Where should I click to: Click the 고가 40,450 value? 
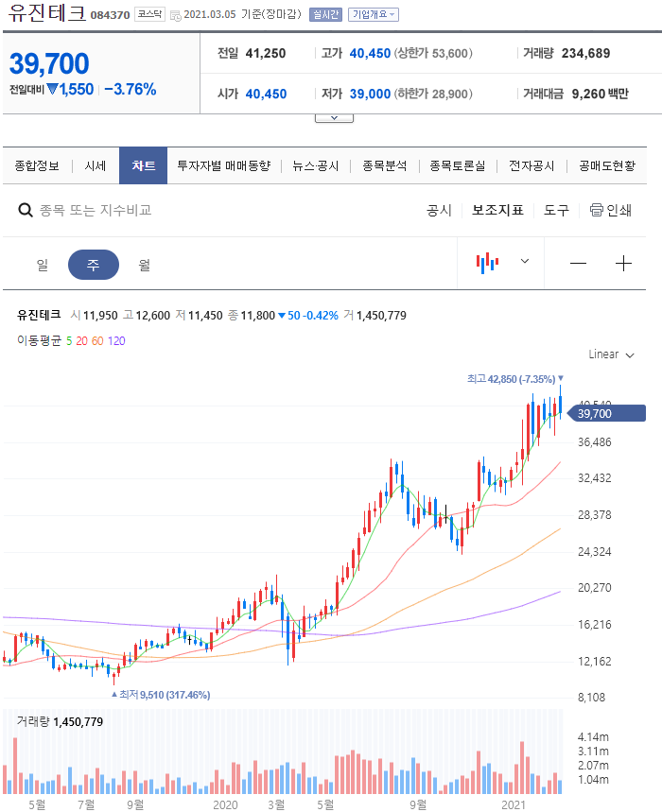tap(370, 53)
